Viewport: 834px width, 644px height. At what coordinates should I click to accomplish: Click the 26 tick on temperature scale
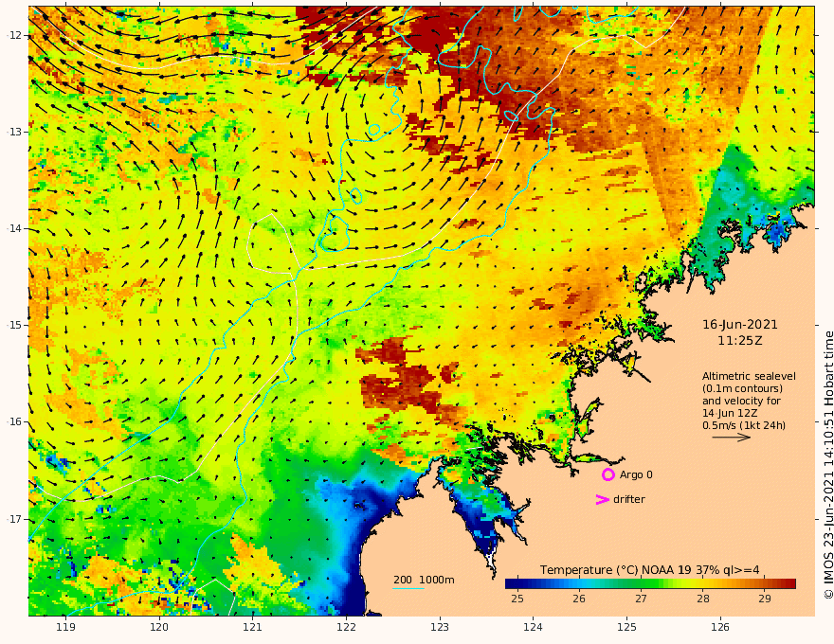579,599
